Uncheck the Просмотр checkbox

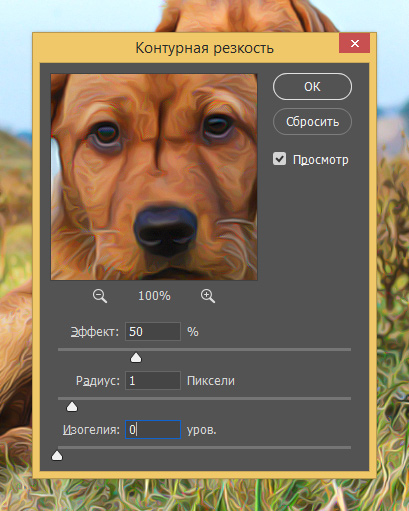pos(279,159)
